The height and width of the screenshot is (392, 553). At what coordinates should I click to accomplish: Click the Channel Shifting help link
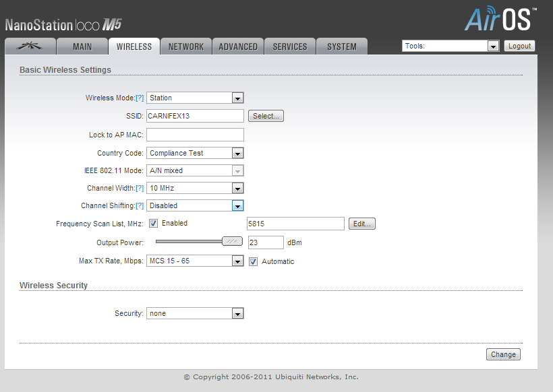pos(140,205)
